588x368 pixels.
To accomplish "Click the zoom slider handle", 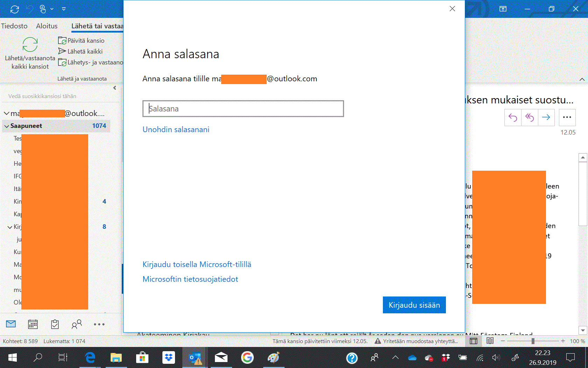I will [x=533, y=341].
